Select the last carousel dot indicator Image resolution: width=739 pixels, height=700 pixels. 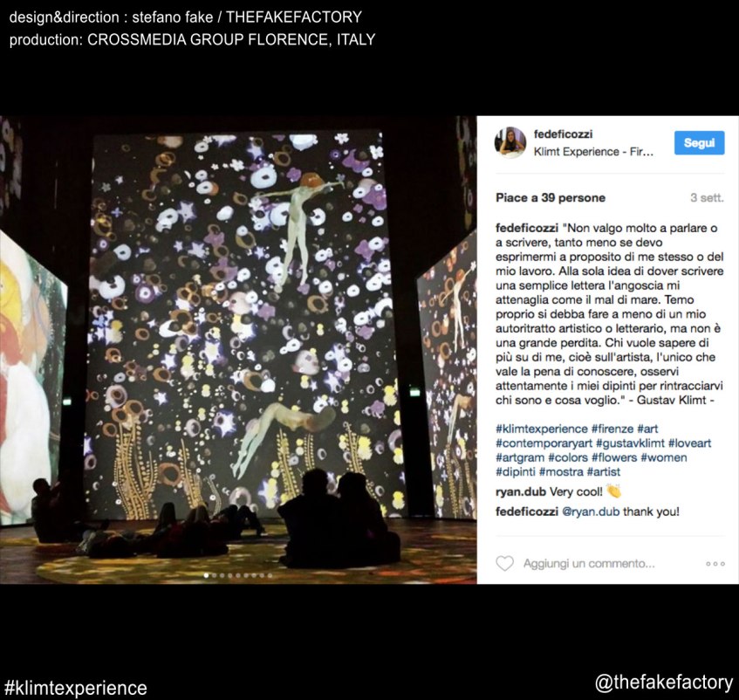270,575
